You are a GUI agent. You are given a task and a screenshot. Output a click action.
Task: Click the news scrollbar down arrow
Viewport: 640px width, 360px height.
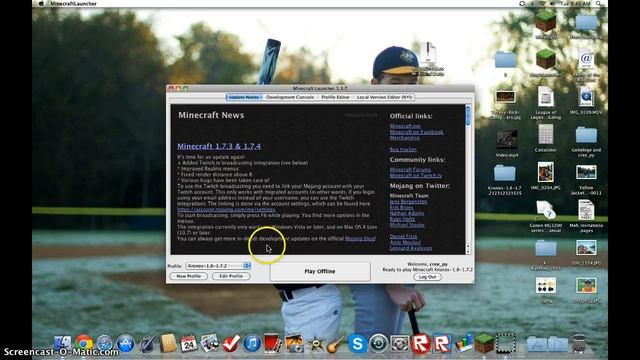click(468, 251)
